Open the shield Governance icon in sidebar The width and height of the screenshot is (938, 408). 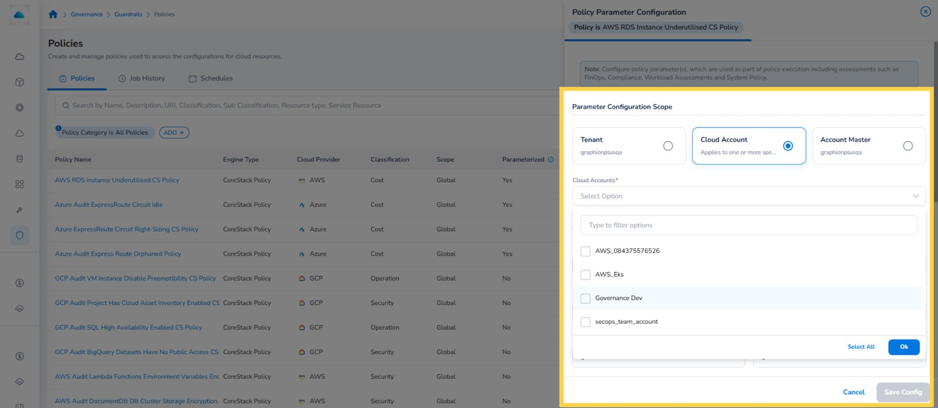(19, 235)
